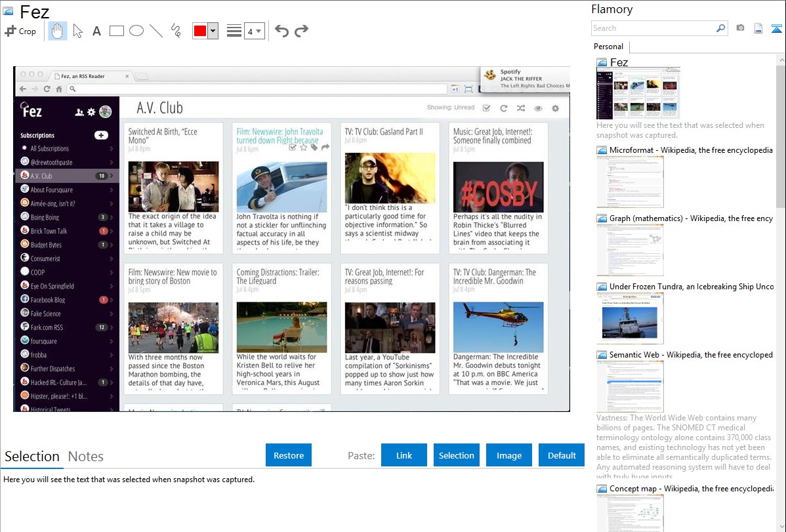
Task: Paste as Link
Action: 404,455
